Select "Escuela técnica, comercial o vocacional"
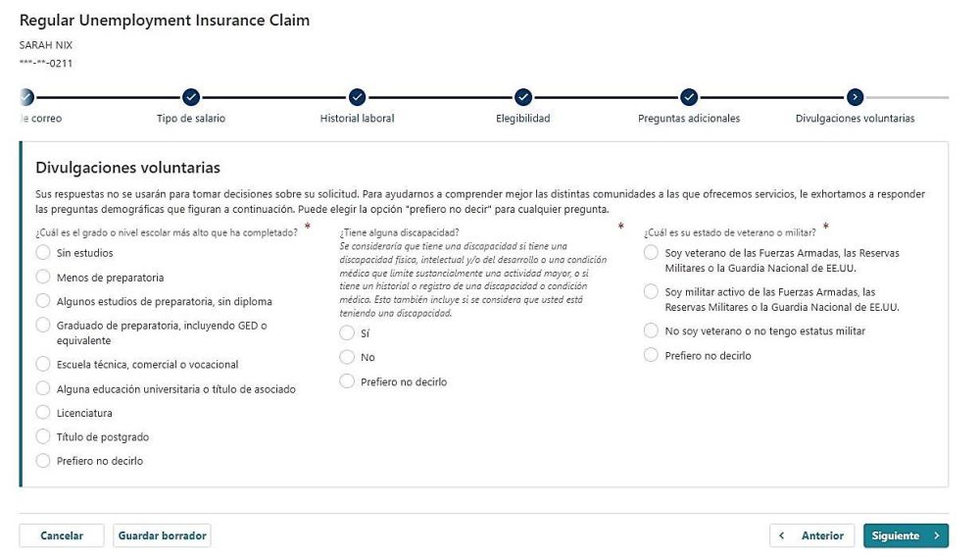Viewport: 980px width, 557px height. (43, 364)
